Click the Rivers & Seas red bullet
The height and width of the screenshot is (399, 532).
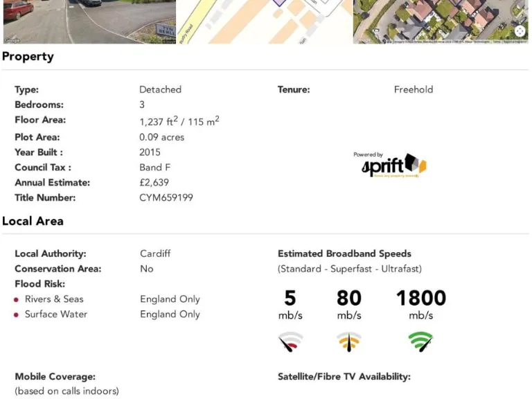point(16,299)
